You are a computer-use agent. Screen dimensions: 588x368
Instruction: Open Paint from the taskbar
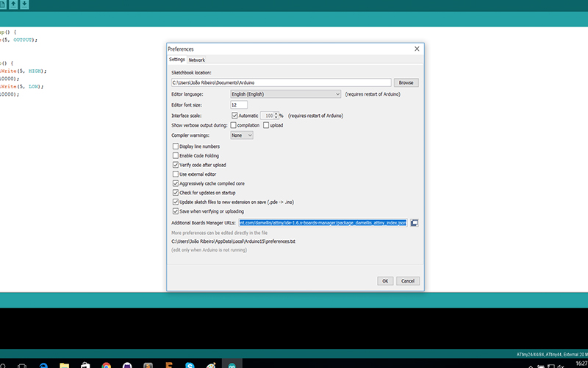(211, 365)
